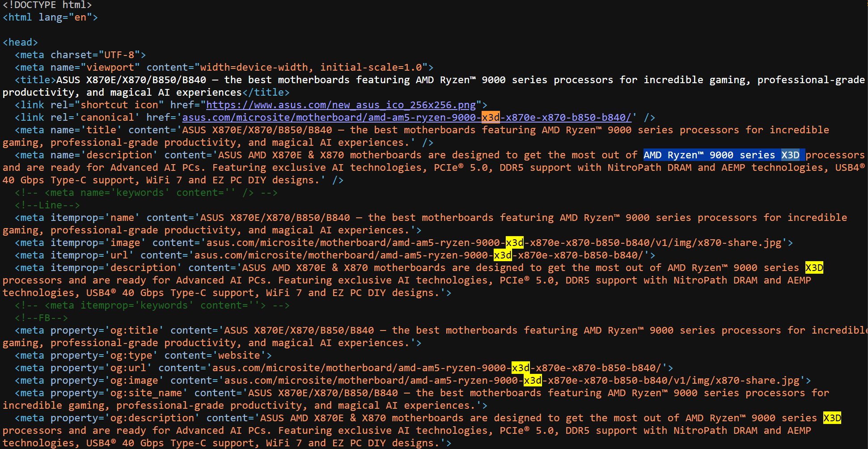Open the canonical asus.com microsite href link
The width and height of the screenshot is (868, 449).
406,118
